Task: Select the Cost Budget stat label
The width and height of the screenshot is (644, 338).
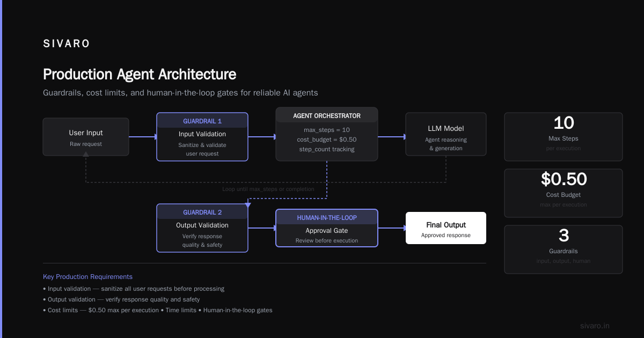Action: pyautogui.click(x=563, y=195)
